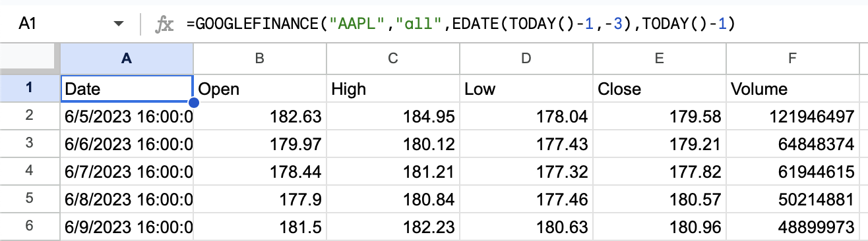Click High value 180.84
The width and height of the screenshot is (868, 241).
point(393,200)
